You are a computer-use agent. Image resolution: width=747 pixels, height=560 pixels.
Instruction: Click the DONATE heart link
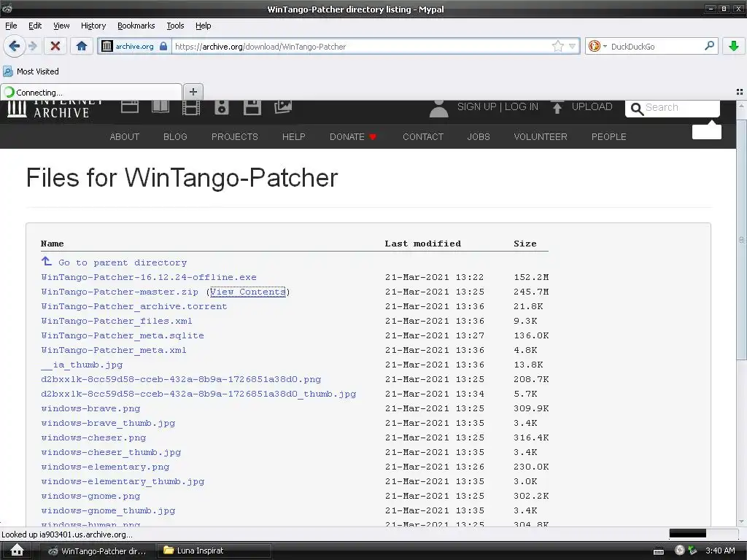353,136
